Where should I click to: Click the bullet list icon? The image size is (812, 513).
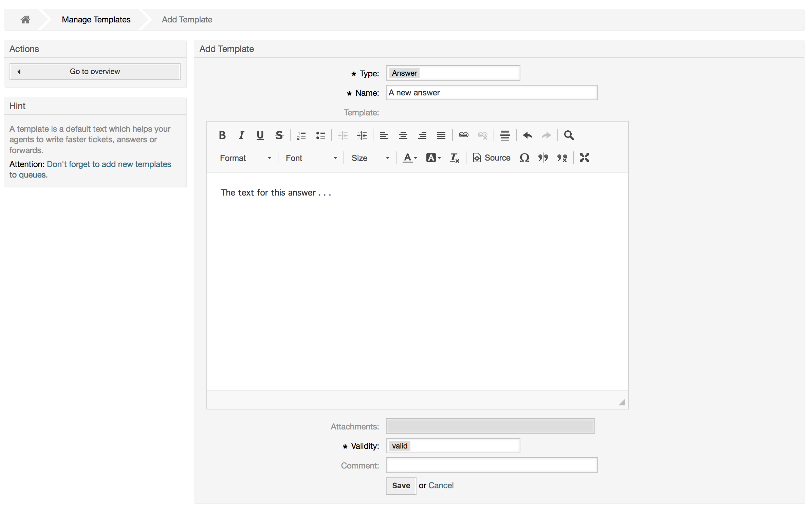tap(320, 135)
